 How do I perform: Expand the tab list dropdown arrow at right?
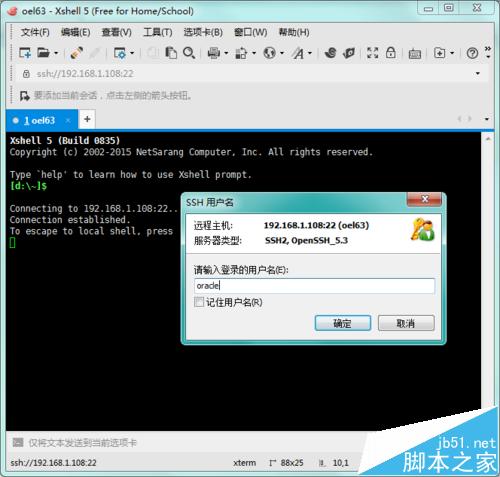(487, 119)
